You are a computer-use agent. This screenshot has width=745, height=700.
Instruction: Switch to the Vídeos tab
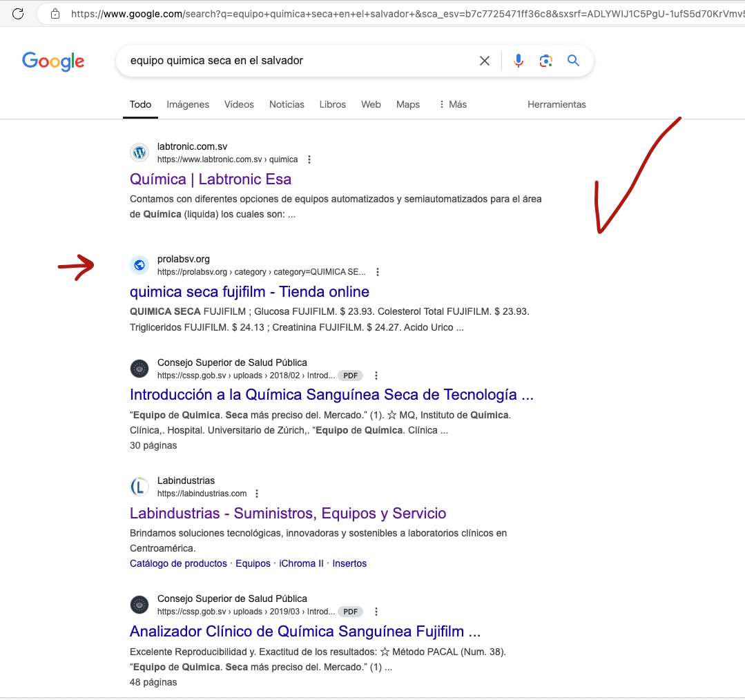[239, 104]
